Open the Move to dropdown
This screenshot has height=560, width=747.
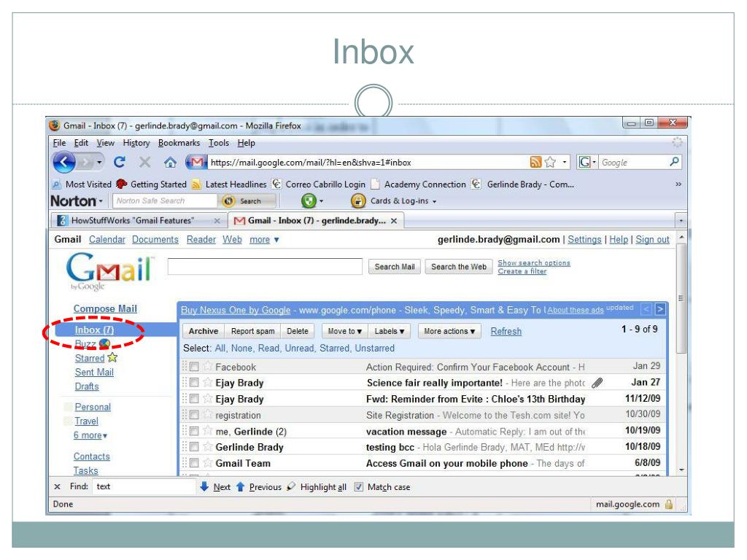tap(345, 331)
